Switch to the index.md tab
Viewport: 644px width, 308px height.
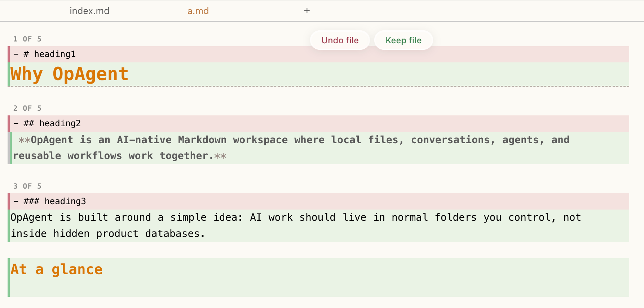point(89,11)
